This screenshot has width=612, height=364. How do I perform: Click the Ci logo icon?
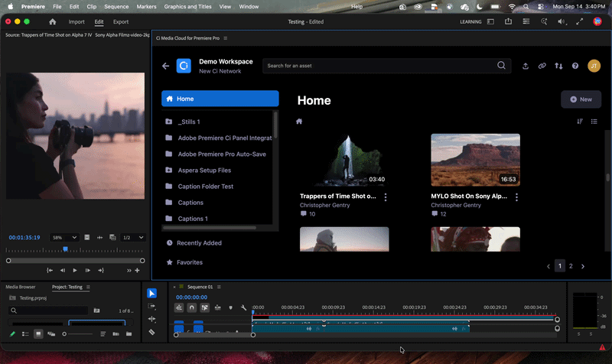(184, 66)
